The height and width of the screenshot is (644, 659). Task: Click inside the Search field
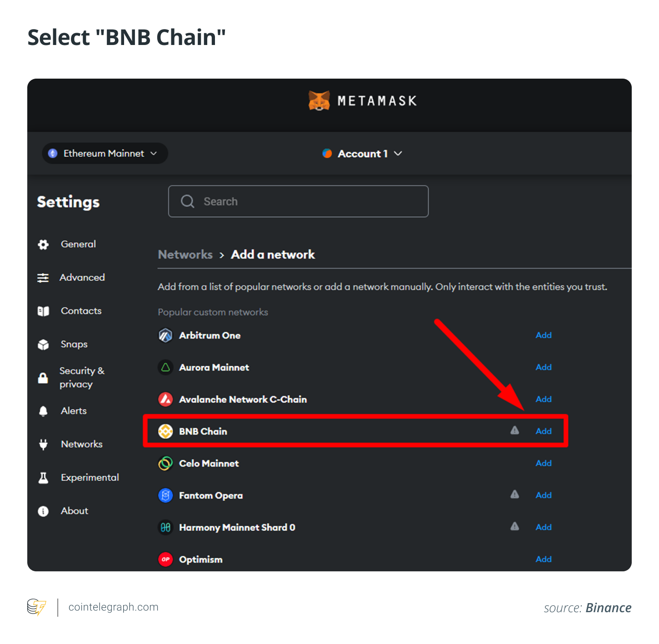click(x=298, y=201)
